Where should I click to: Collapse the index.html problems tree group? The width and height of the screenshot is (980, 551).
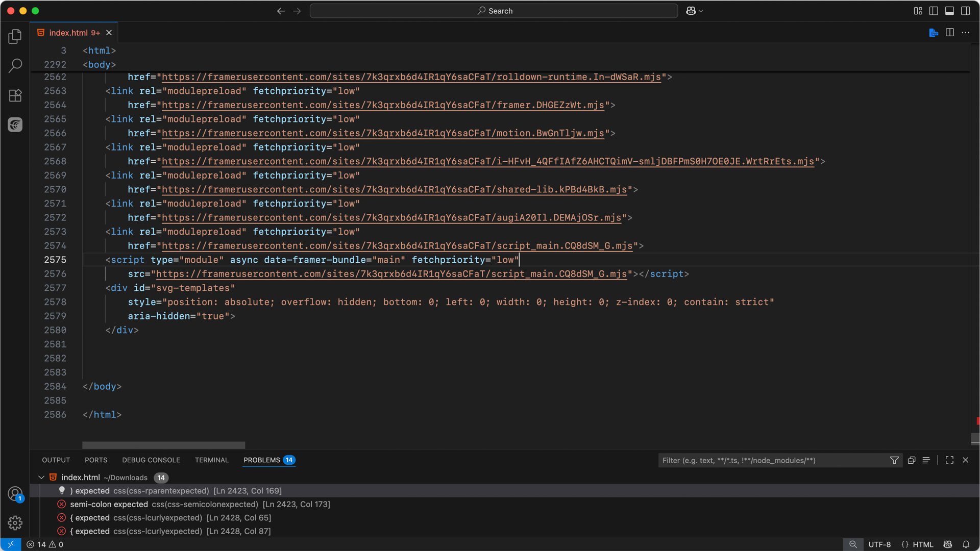click(41, 478)
